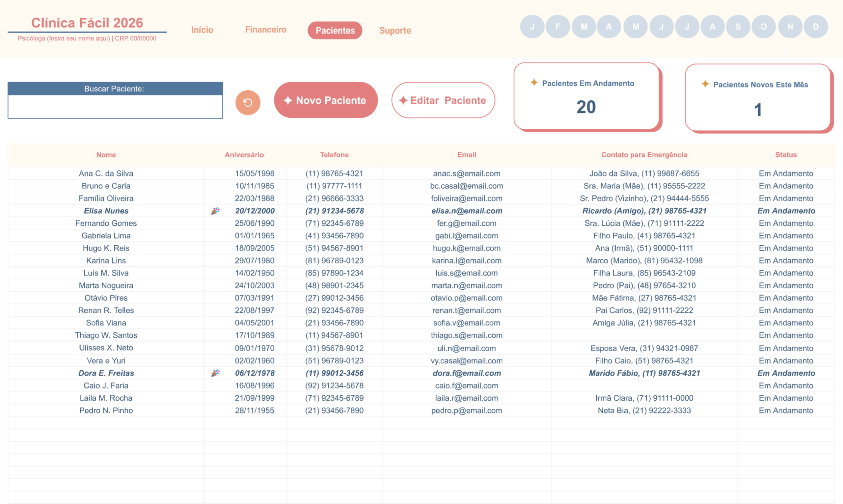This screenshot has width=843, height=504.
Task: Click the orange refresh/reset search icon
Action: tap(248, 102)
